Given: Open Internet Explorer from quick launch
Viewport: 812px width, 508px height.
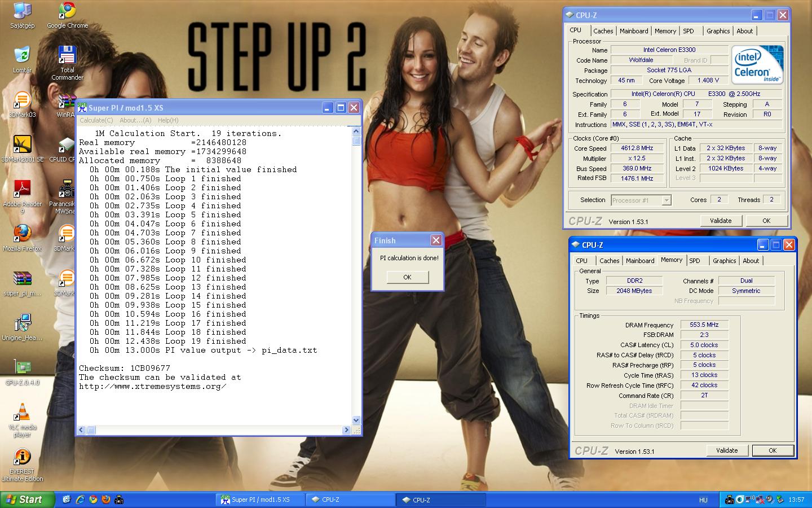Looking at the screenshot, I should click(80, 500).
